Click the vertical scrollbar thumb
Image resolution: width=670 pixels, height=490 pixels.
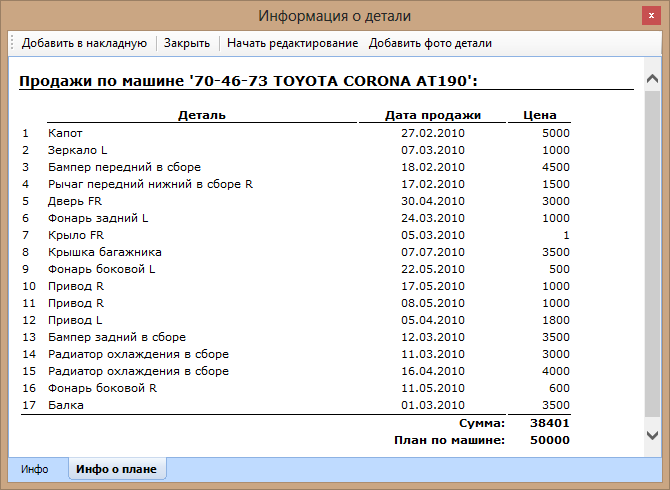(x=653, y=250)
